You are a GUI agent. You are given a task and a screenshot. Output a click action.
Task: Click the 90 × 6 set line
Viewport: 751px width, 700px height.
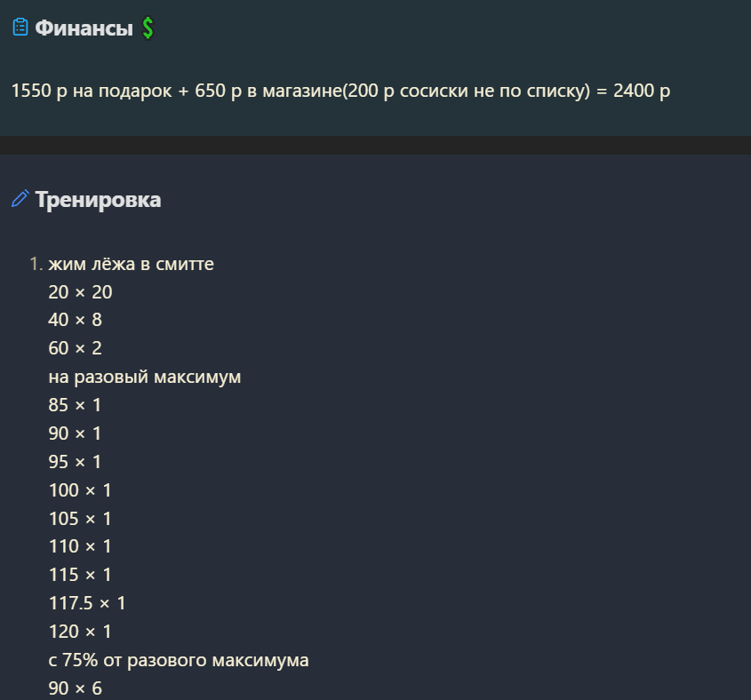click(76, 688)
